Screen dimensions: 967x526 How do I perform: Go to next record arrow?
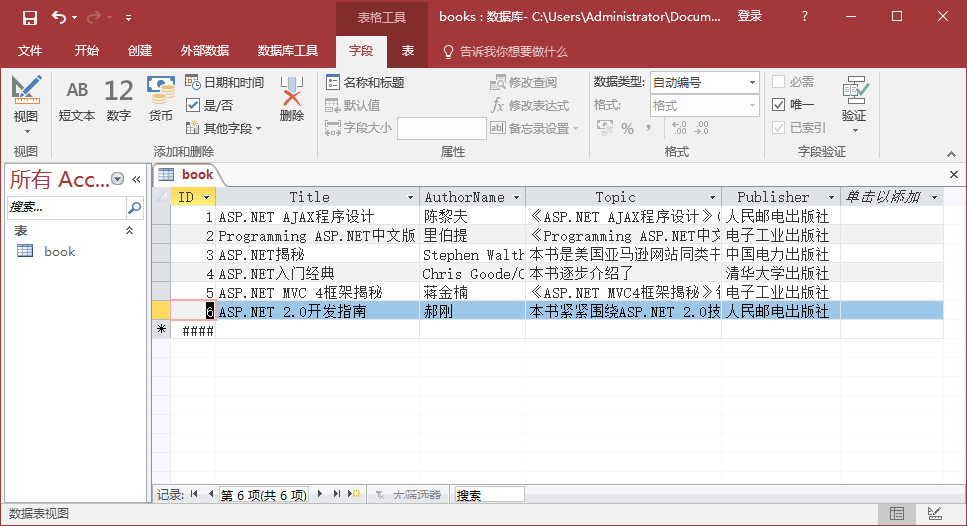320,494
